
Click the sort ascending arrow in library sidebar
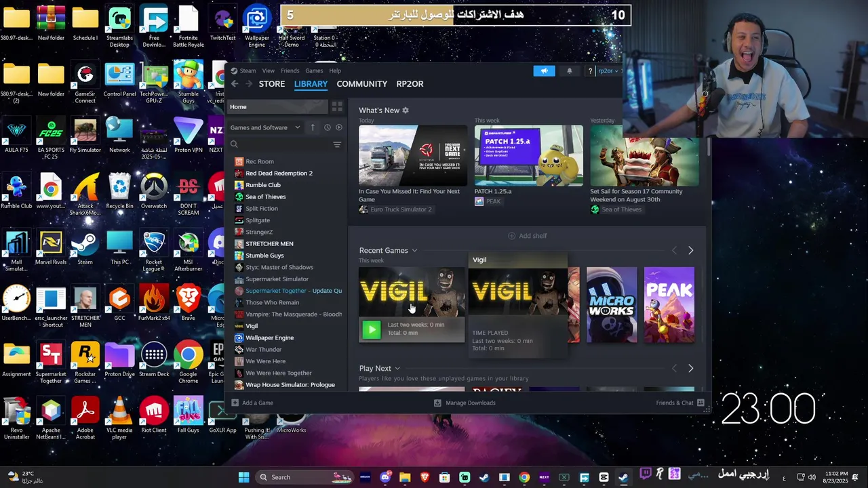[x=313, y=127]
